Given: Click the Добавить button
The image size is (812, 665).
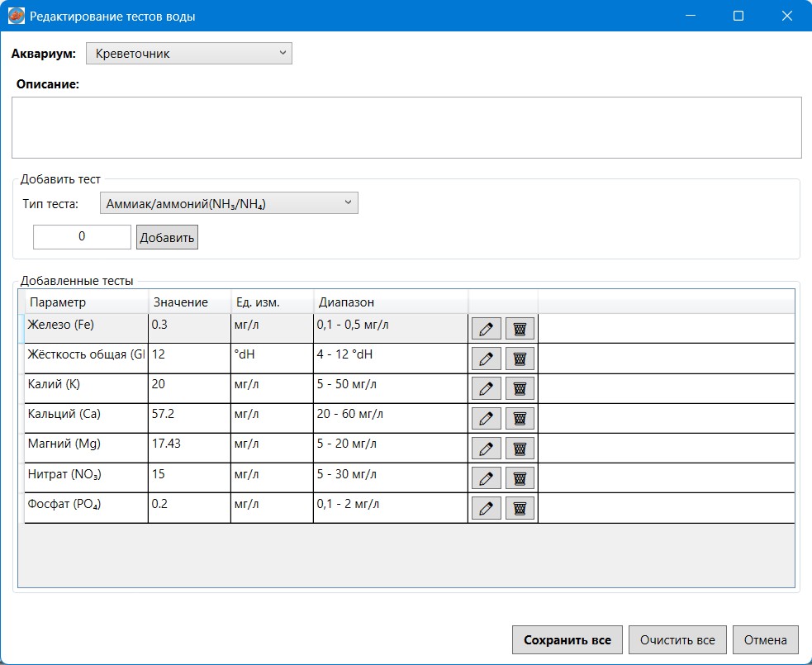Looking at the screenshot, I should coord(167,238).
